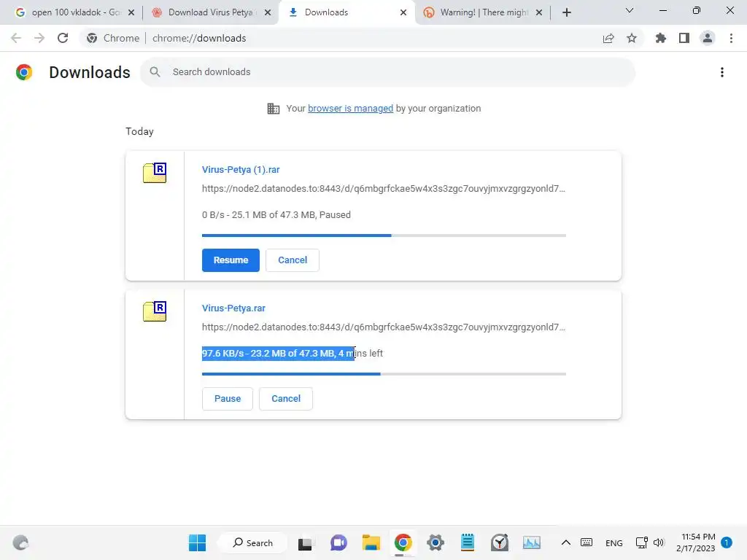Open the clock app icon in the taskbar

499,542
